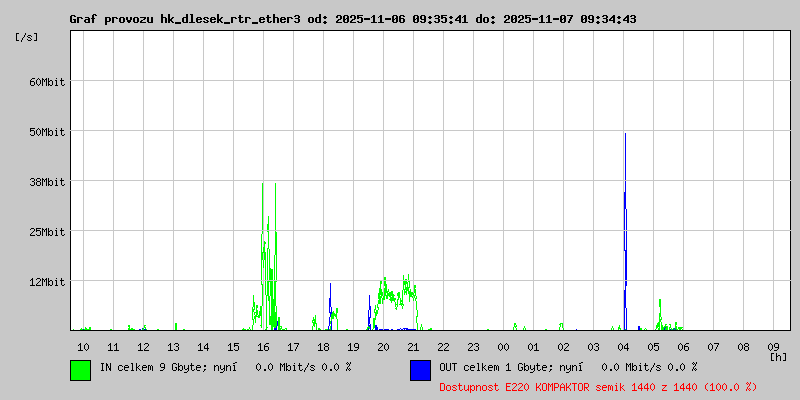Viewport: 800px width, 400px height.
Task: Click hour 04 on the time axis
Action: click(623, 346)
